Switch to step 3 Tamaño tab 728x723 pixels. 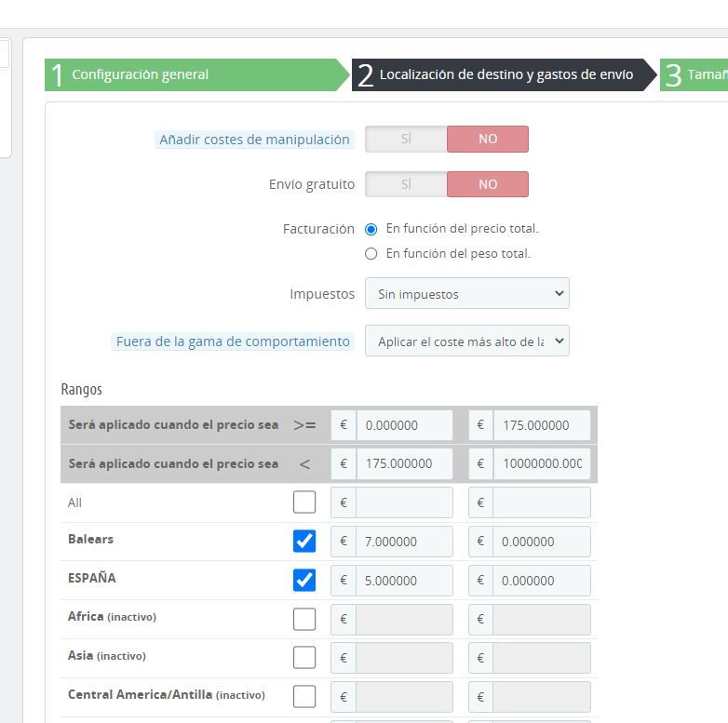pyautogui.click(x=694, y=74)
